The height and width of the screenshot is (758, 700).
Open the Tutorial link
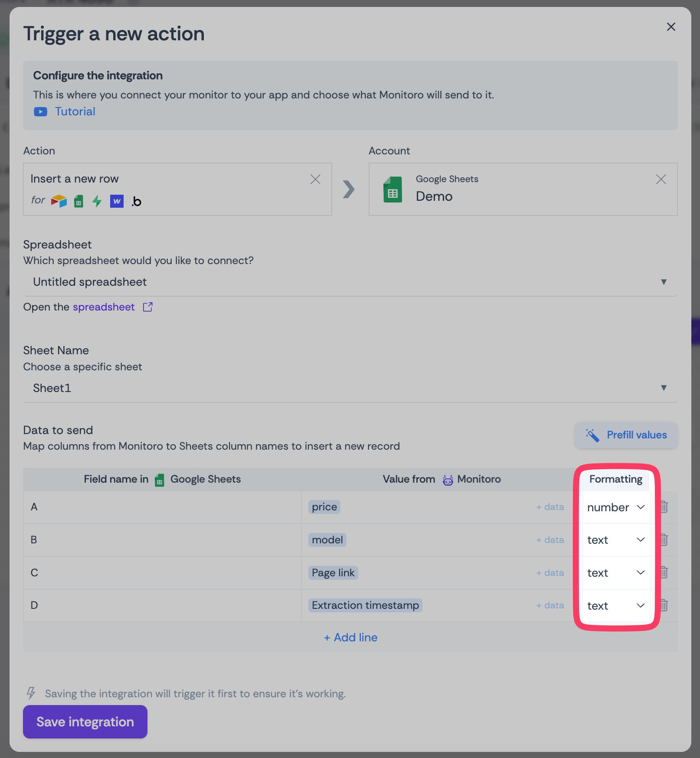coord(75,112)
